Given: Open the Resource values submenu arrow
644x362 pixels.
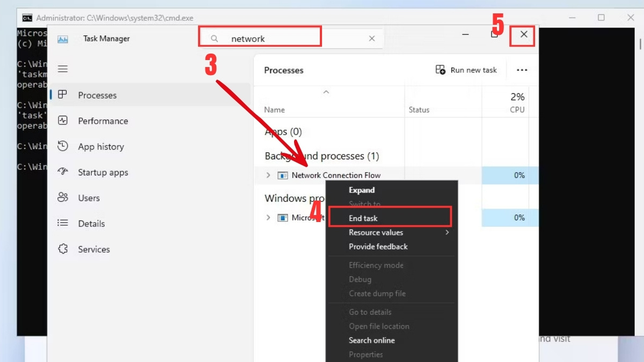Looking at the screenshot, I should (447, 232).
